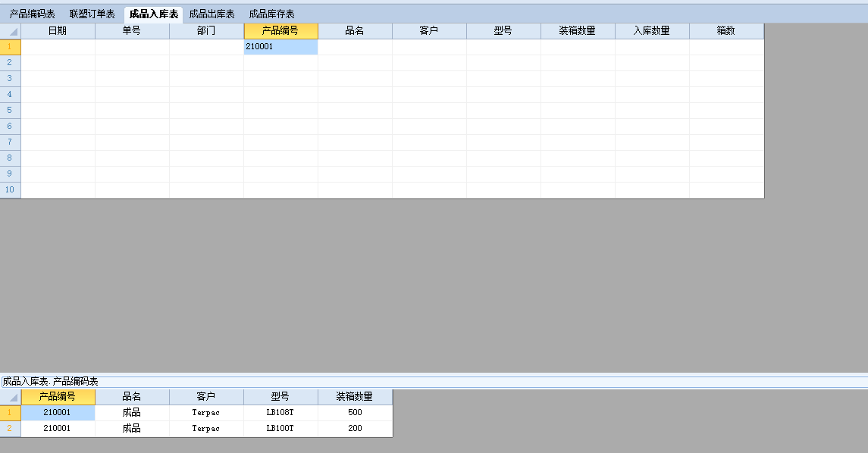Click select-all corner of the lower grid
The width and height of the screenshot is (868, 453).
[x=11, y=397]
